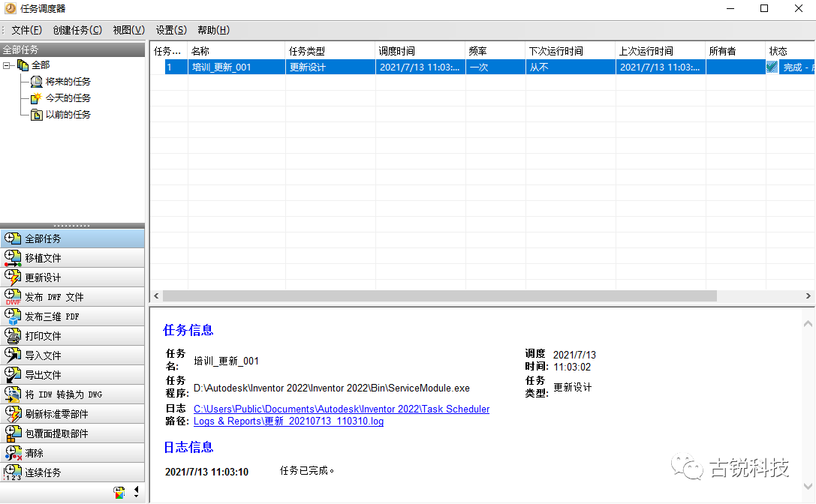The image size is (816, 504).
Task: Click the All Tasks (全部任务) sidebar icon
Action: click(13, 238)
